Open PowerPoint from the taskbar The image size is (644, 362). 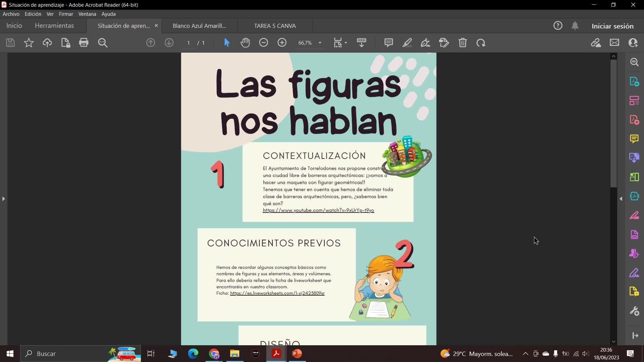[297, 354]
